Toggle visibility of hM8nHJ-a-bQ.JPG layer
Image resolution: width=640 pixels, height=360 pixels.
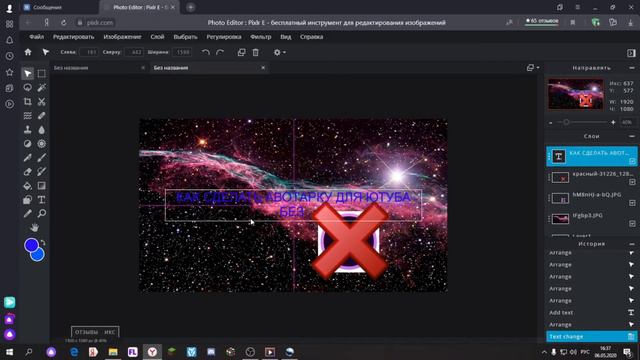pos(632,203)
